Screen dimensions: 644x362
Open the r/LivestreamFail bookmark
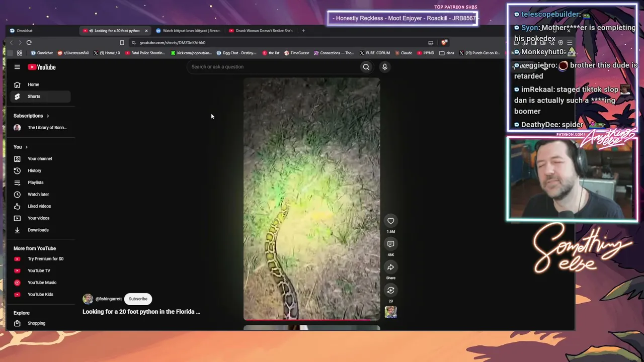73,53
